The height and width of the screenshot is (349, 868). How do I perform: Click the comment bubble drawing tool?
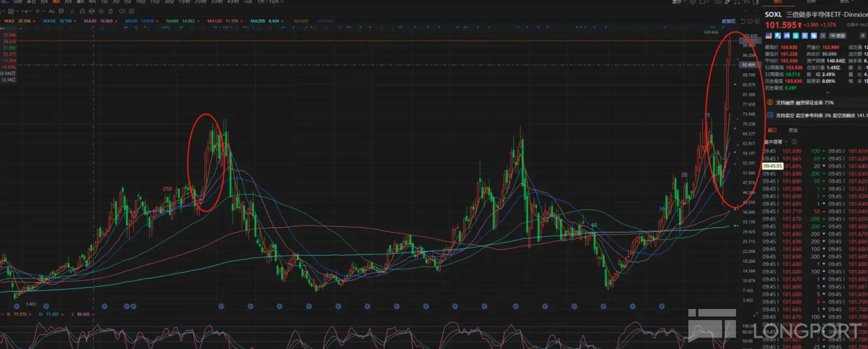tap(62, 11)
